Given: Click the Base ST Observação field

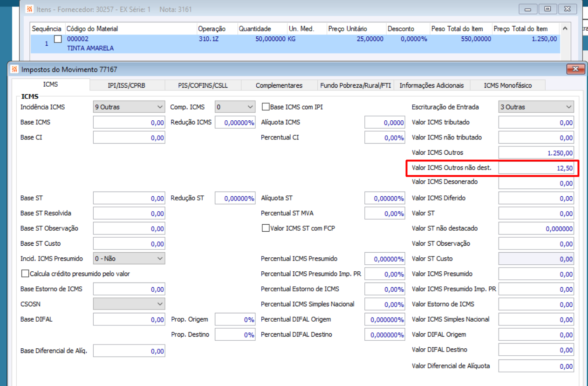Looking at the screenshot, I should tap(129, 228).
